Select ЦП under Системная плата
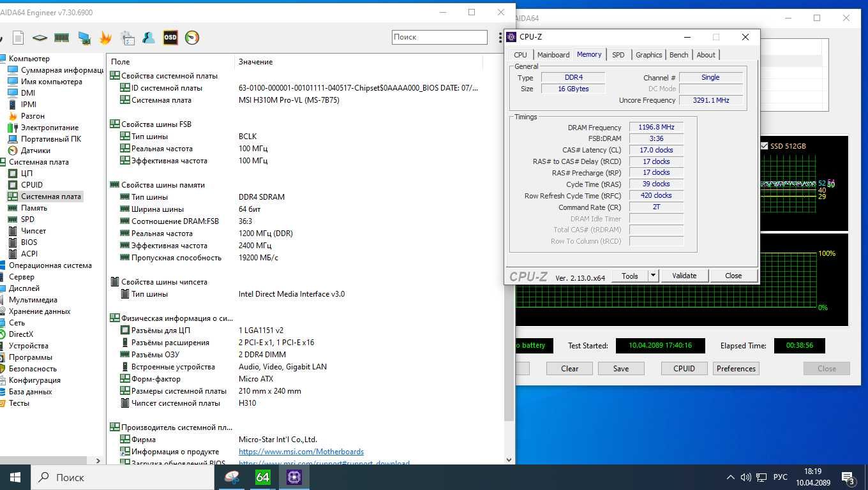This screenshot has width=868, height=490. pos(26,174)
